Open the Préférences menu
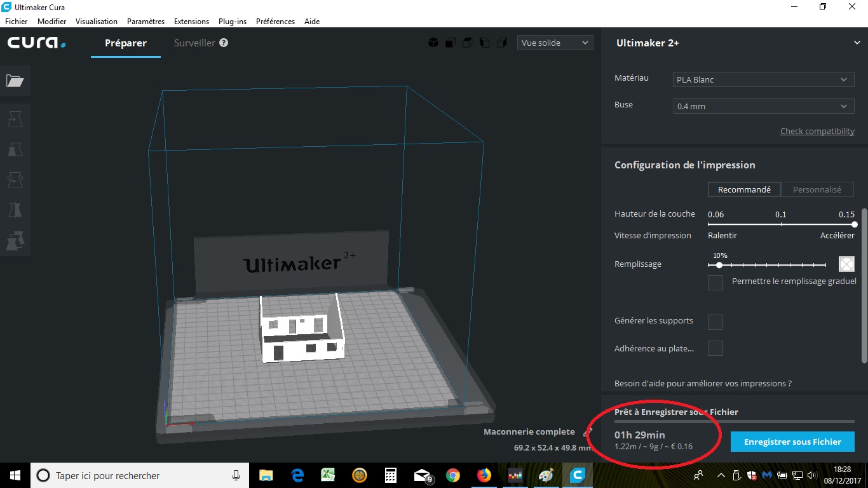 275,21
